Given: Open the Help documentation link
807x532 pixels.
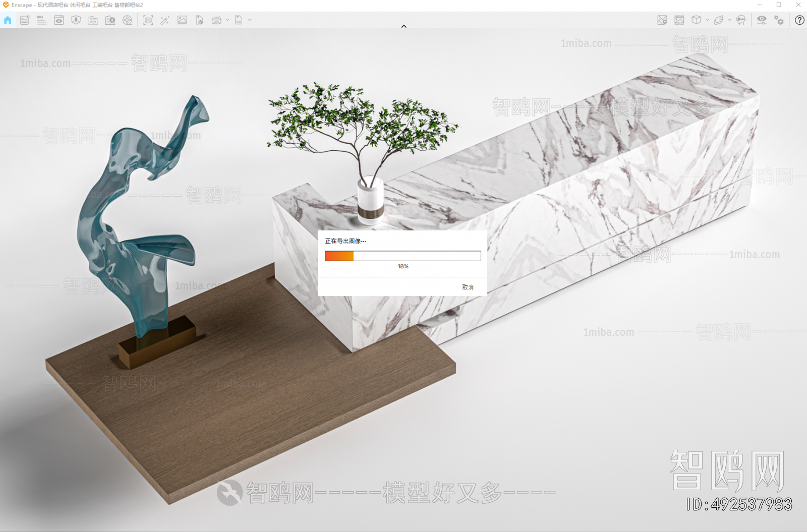Looking at the screenshot, I should (x=799, y=20).
